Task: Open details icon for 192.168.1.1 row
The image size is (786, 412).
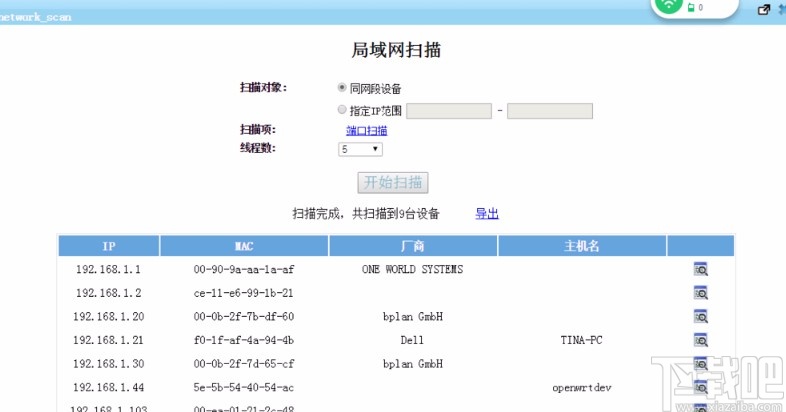Action: pos(700,269)
